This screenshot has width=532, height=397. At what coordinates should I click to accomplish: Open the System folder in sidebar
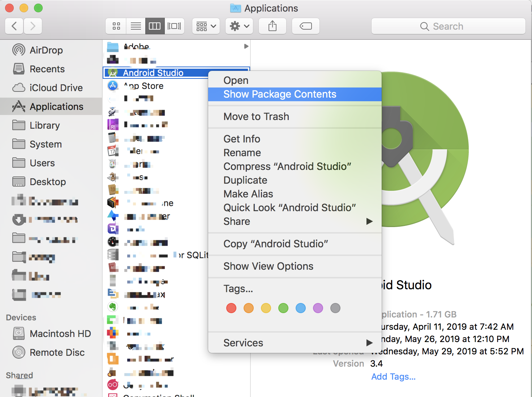tap(51, 144)
